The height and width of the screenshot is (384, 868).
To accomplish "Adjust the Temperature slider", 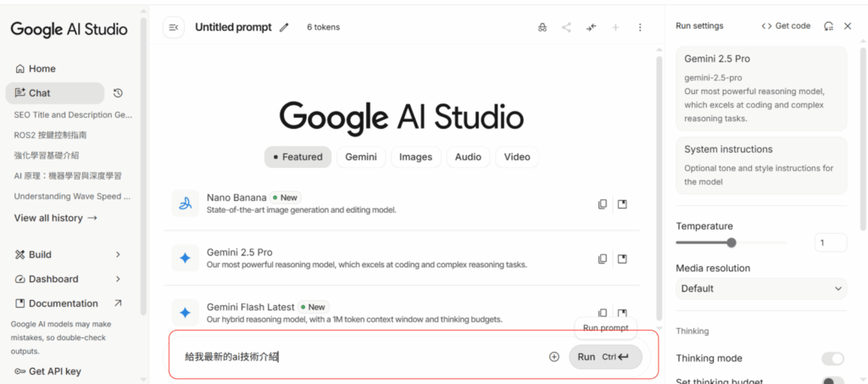I will 732,243.
